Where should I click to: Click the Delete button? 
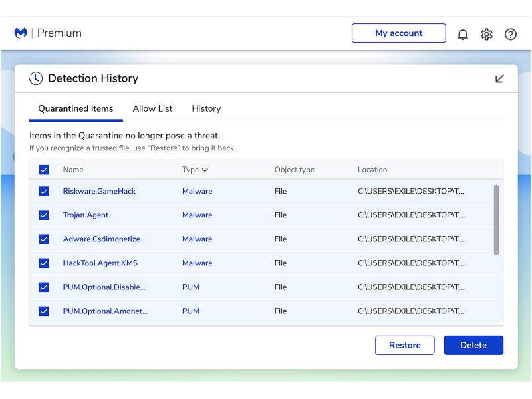473,345
